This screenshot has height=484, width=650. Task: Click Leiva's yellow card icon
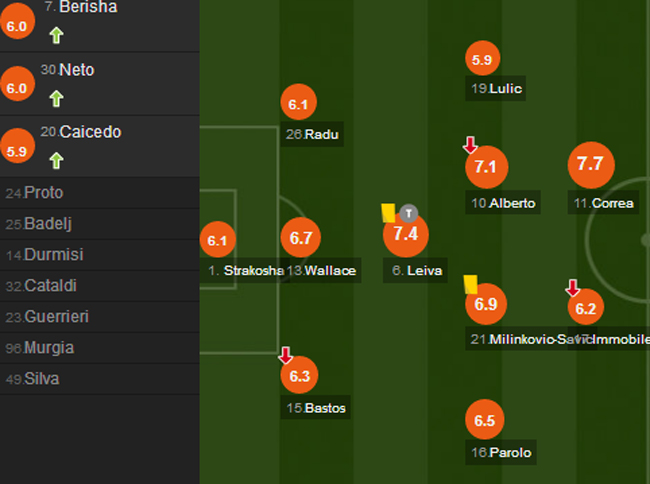388,213
